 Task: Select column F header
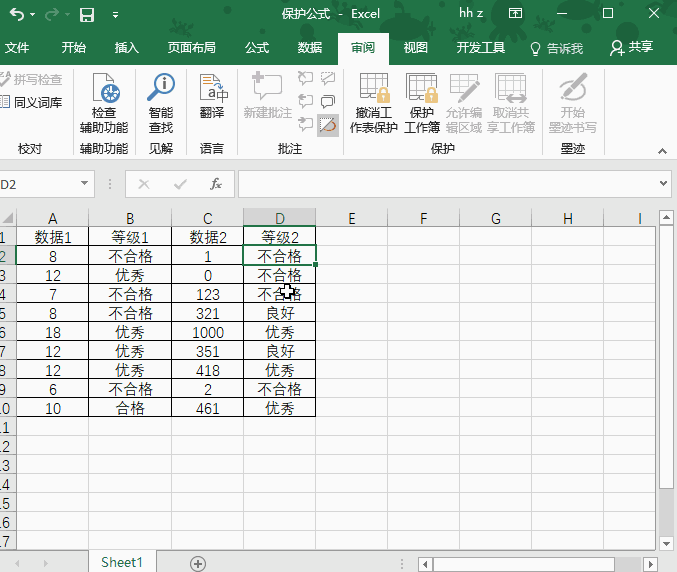tap(424, 218)
